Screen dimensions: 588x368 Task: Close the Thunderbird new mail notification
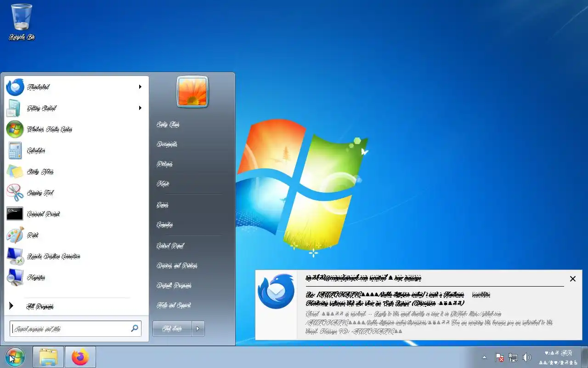(x=572, y=279)
